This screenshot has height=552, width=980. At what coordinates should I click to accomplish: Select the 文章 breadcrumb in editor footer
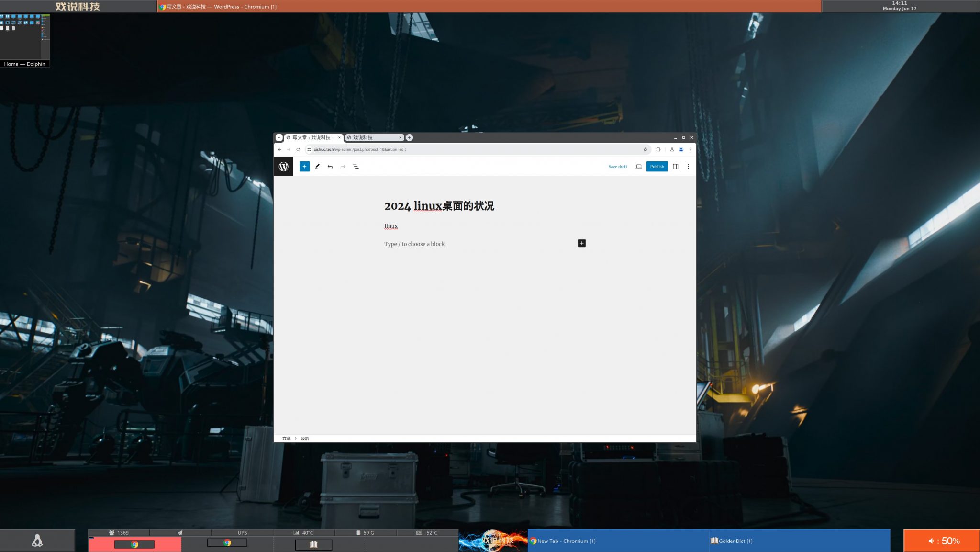pyautogui.click(x=286, y=439)
